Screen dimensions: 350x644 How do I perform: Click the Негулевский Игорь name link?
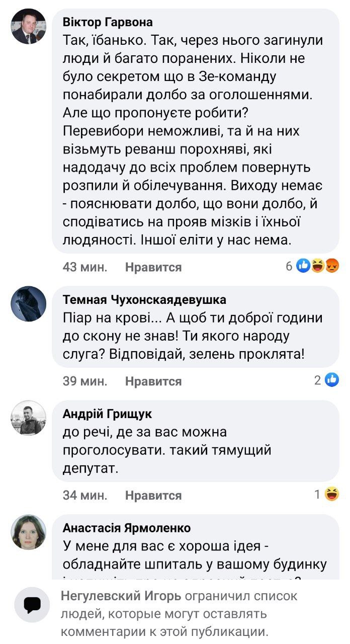[x=120, y=596]
